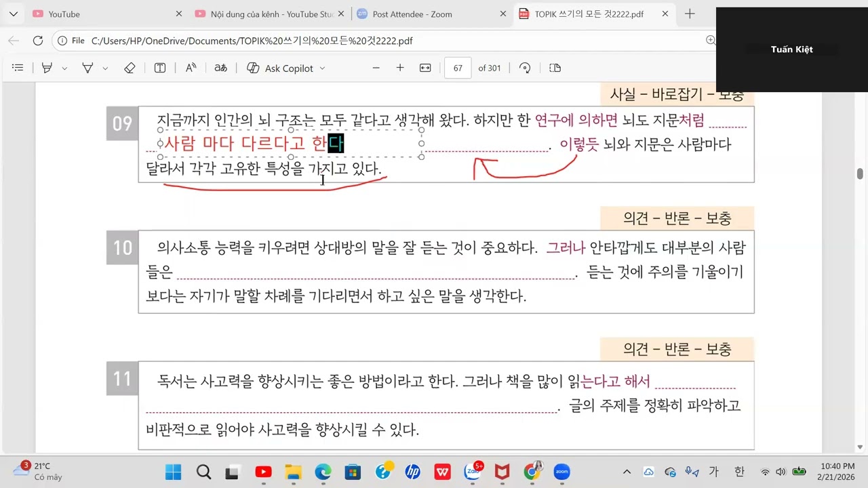Expand the Draw pen options arrow
Screen dimensions: 868x488
click(x=105, y=68)
